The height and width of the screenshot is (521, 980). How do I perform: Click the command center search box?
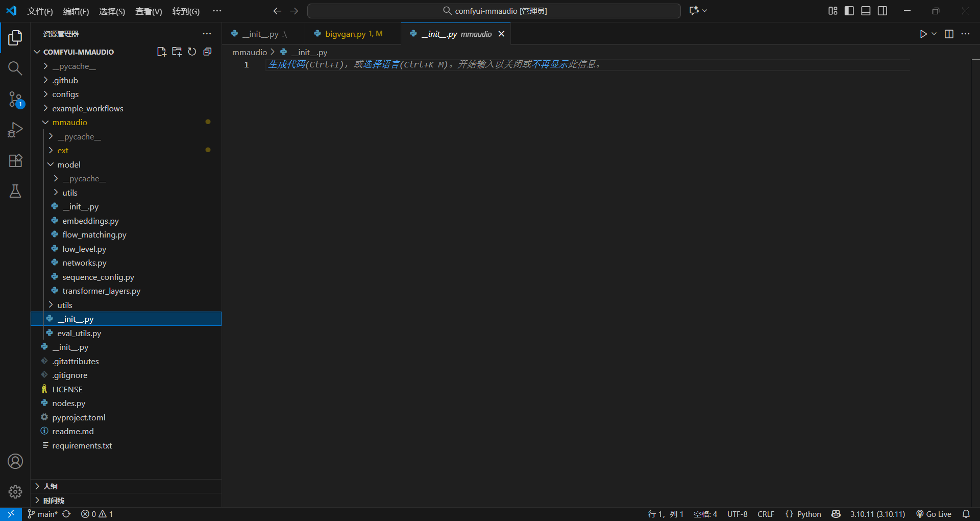[494, 11]
